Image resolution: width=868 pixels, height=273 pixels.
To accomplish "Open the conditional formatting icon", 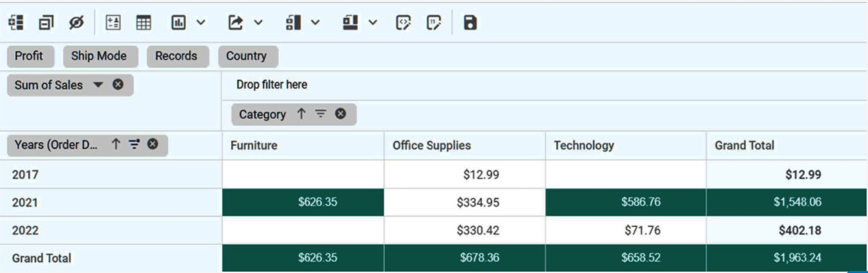I will 404,23.
